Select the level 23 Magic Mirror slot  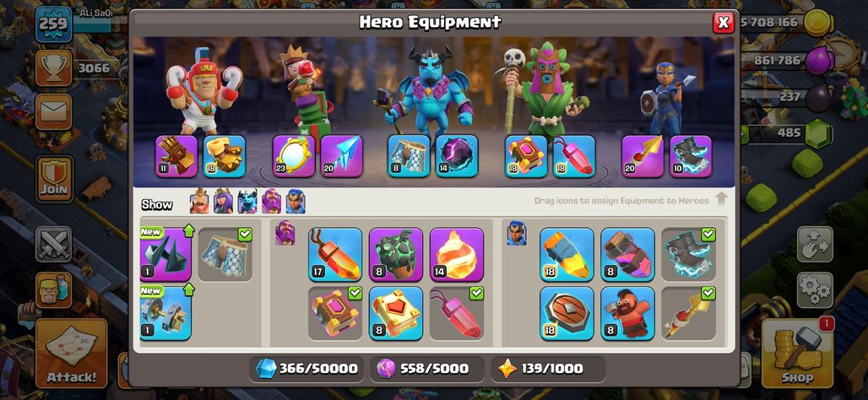point(293,156)
